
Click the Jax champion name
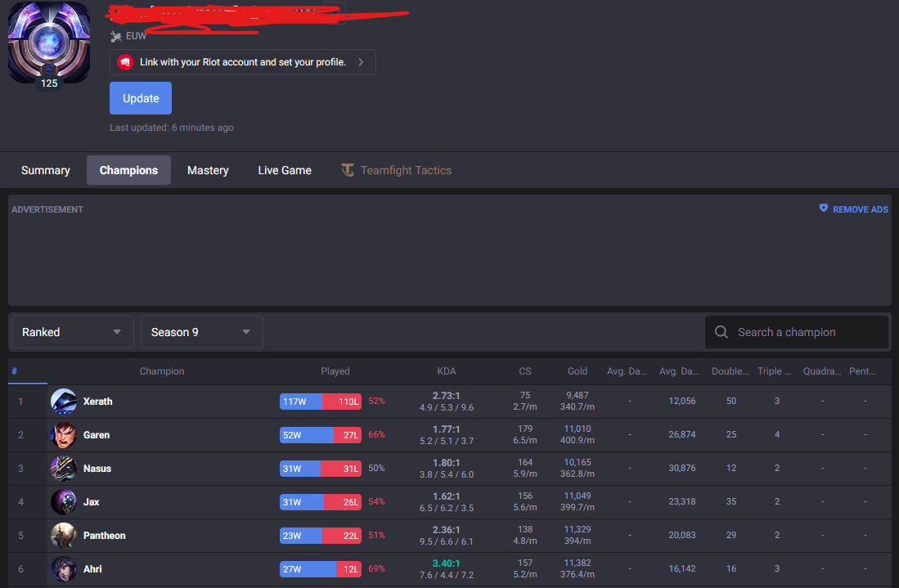[x=91, y=502]
